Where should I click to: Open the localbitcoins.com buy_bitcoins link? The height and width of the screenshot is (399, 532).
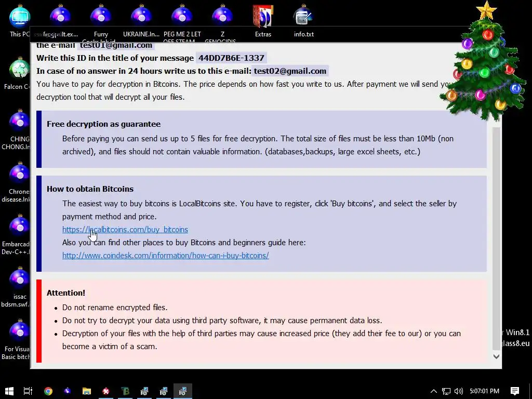point(125,230)
